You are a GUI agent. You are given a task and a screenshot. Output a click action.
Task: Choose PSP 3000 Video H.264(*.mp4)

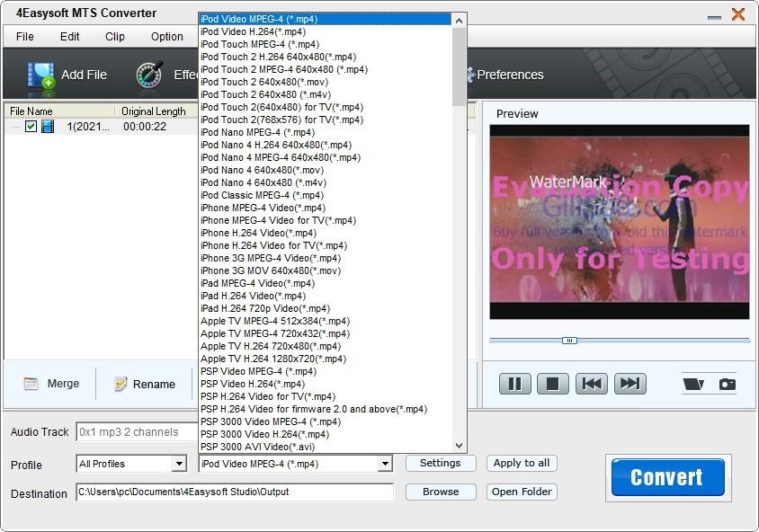326,434
